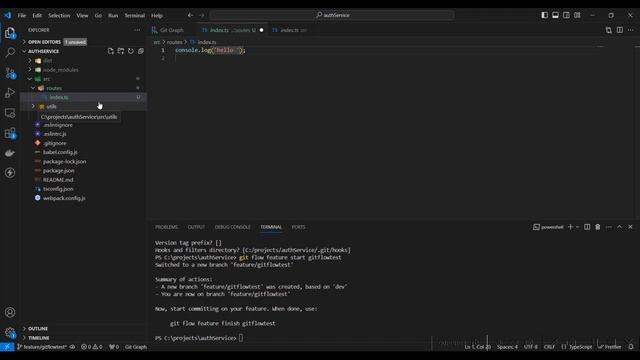The height and width of the screenshot is (360, 640).
Task: Open Run and Debug view
Action: coord(10,93)
